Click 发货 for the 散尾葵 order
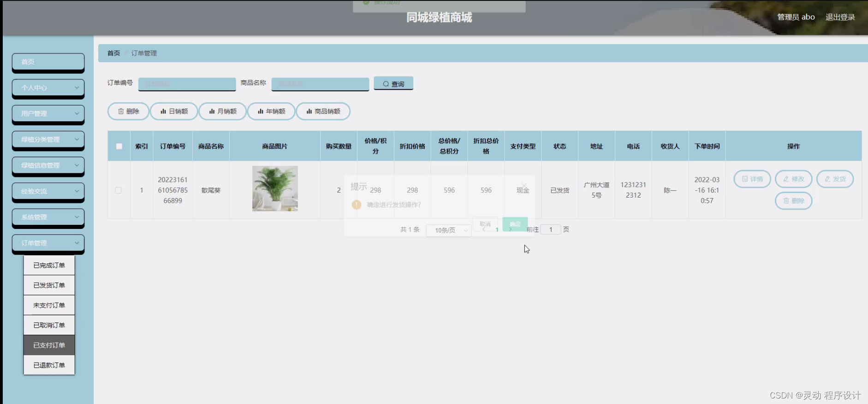 pyautogui.click(x=835, y=179)
